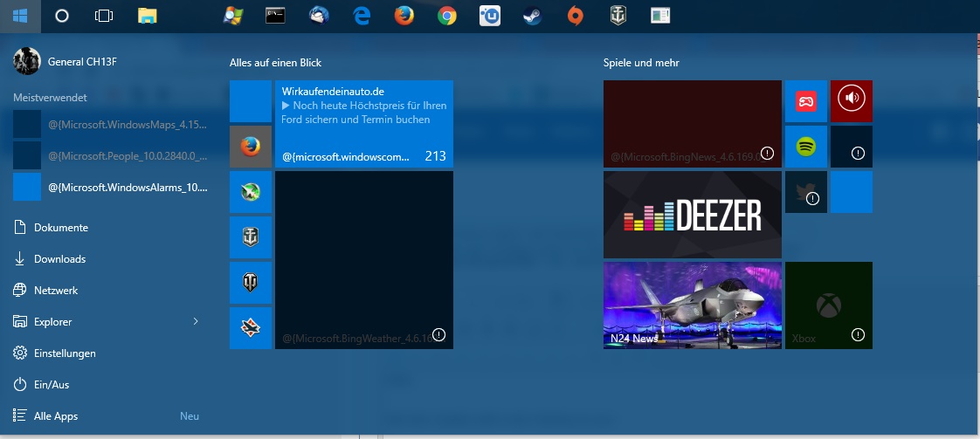Open the Microsoft.BingWeather tile

(x=364, y=260)
